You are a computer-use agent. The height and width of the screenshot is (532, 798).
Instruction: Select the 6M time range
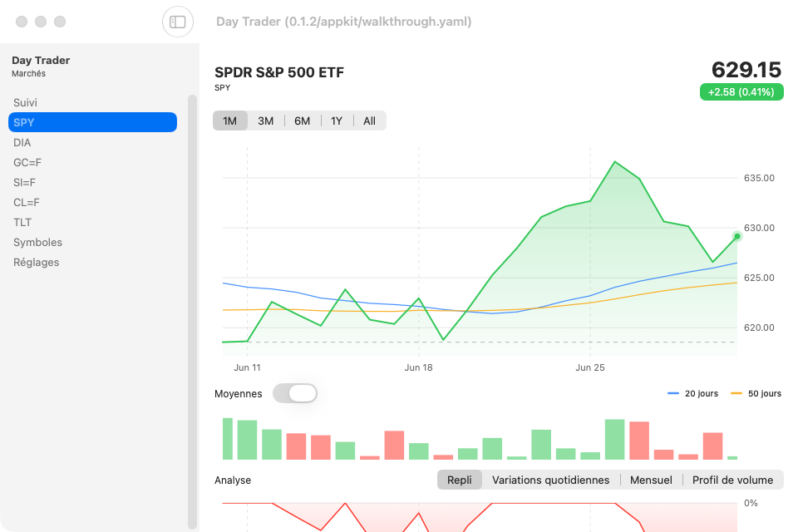tap(303, 121)
